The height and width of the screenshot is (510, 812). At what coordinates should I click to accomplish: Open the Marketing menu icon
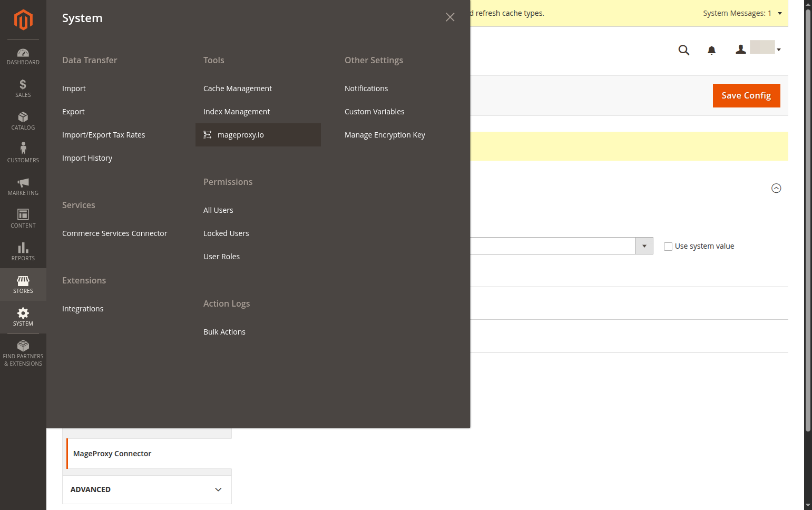pos(23,182)
